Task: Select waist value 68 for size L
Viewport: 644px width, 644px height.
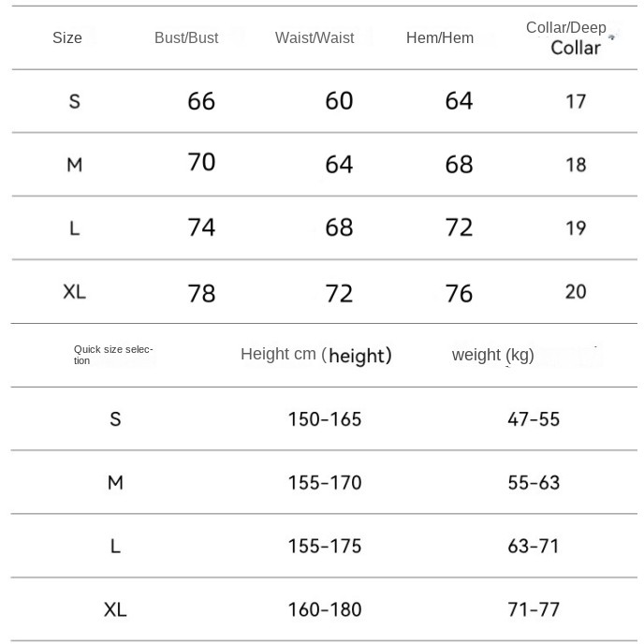Action: coord(339,227)
